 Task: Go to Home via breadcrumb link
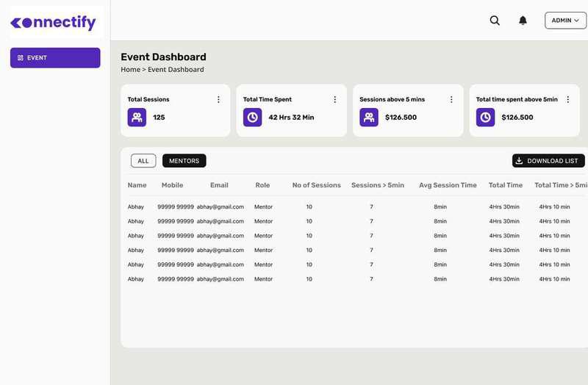(x=130, y=70)
